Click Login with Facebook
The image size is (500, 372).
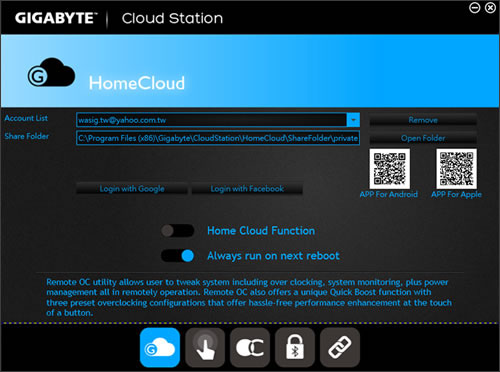tap(247, 189)
